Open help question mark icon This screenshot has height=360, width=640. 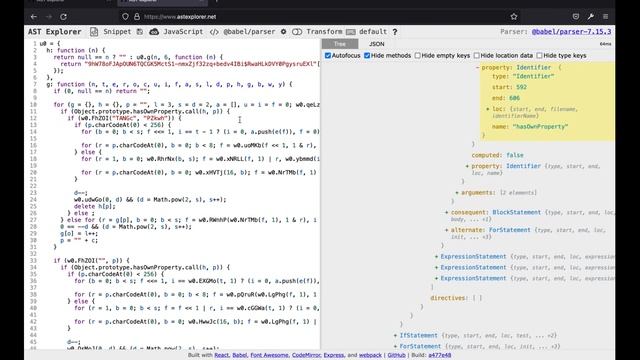point(395,31)
